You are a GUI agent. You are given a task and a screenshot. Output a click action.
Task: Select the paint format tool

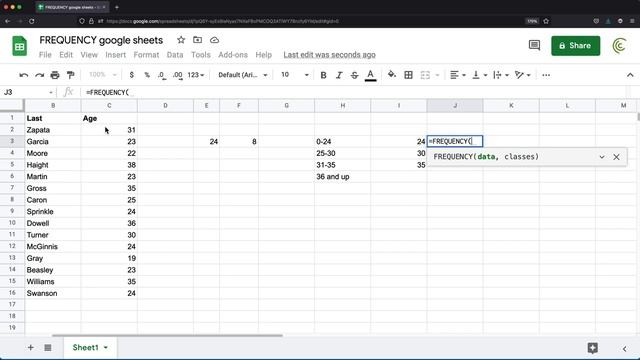click(71, 75)
